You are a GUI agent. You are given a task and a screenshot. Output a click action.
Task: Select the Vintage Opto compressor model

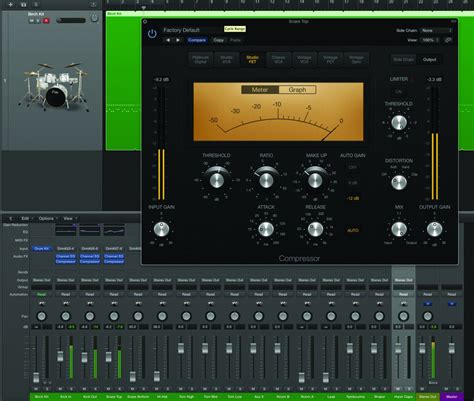[x=356, y=59]
